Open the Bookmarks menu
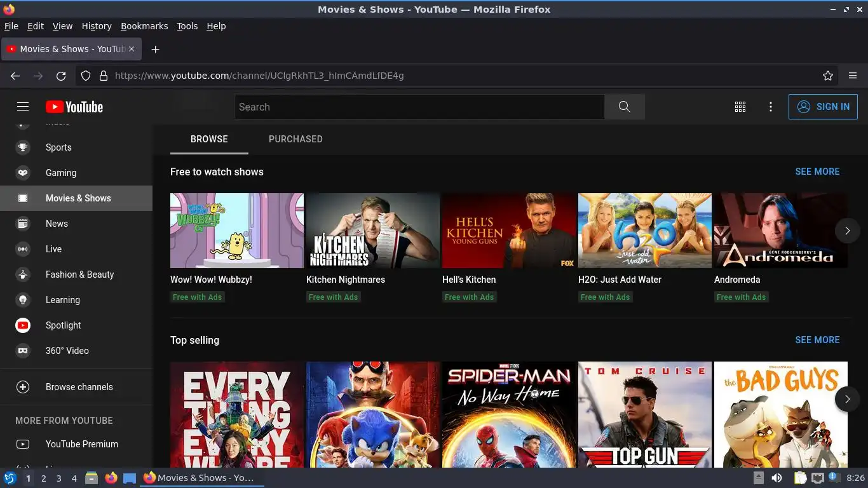 point(144,26)
